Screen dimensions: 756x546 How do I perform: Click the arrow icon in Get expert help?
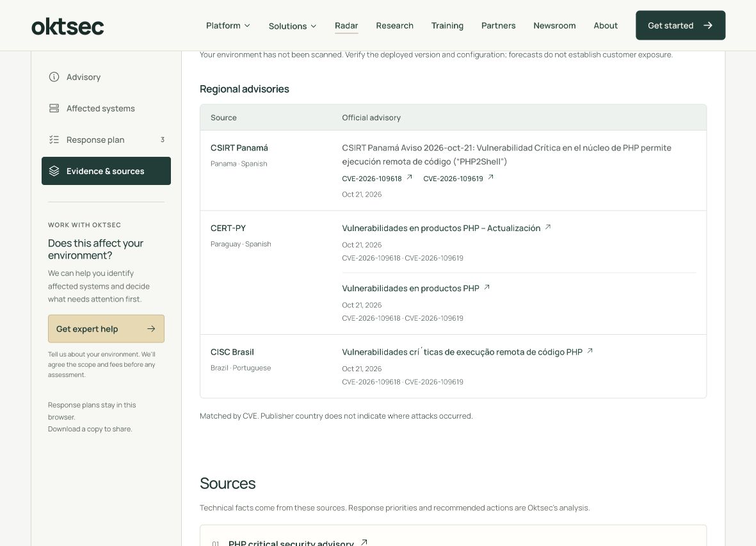click(x=151, y=328)
